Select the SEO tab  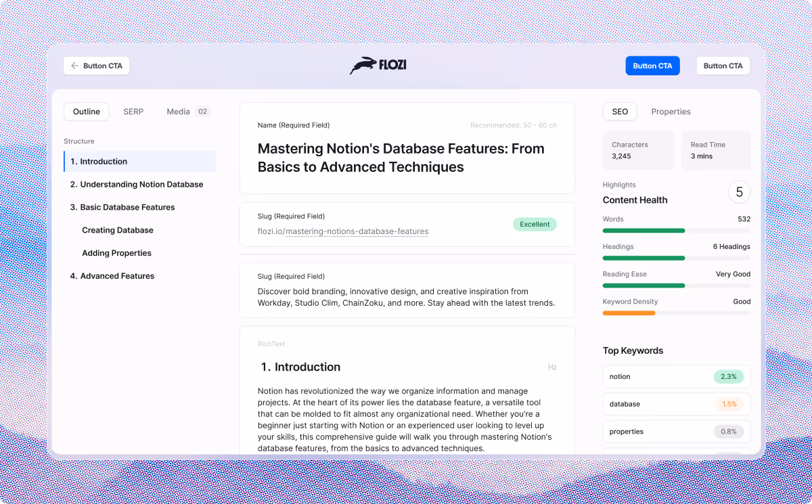(620, 112)
